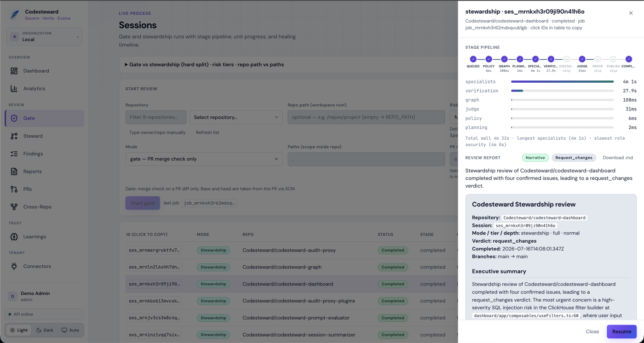Focus the Filter repositories input
Viewport: 644px width, 343px height.
click(x=156, y=117)
